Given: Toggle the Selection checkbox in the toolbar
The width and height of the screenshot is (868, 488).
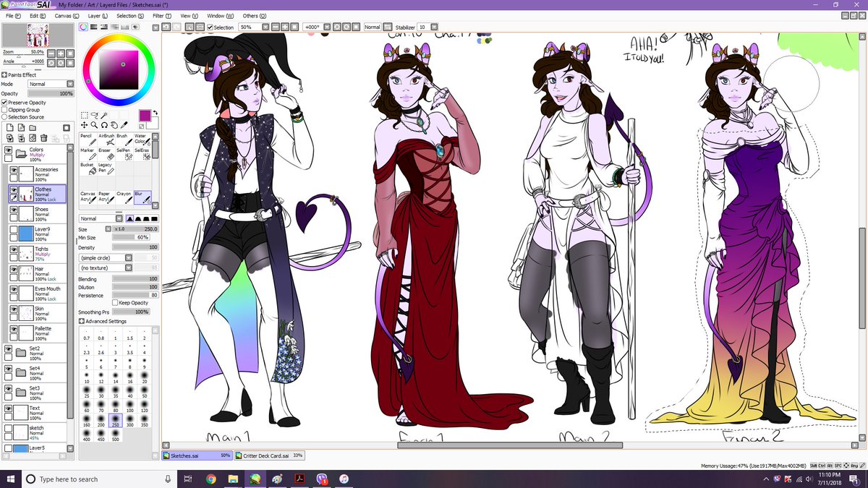Looking at the screenshot, I should (210, 27).
